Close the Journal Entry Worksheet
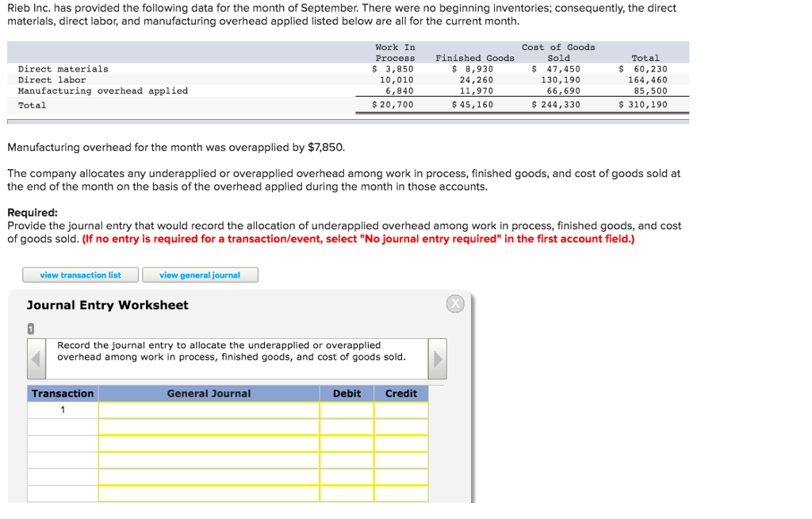The height and width of the screenshot is (519, 812). [455, 303]
